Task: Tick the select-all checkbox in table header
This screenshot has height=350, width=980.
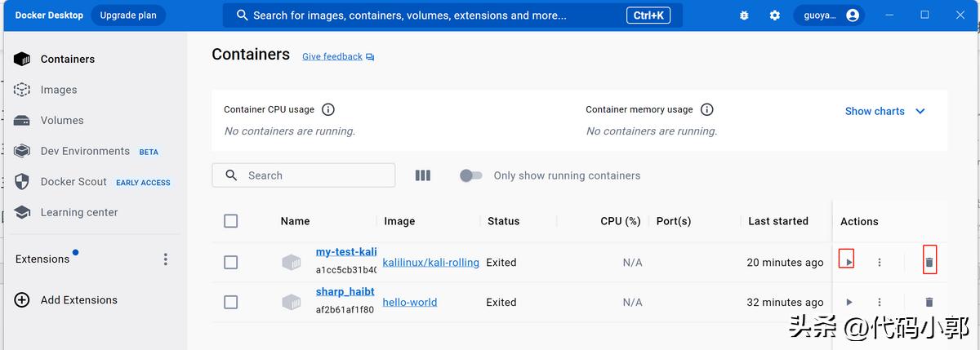Action: [230, 221]
